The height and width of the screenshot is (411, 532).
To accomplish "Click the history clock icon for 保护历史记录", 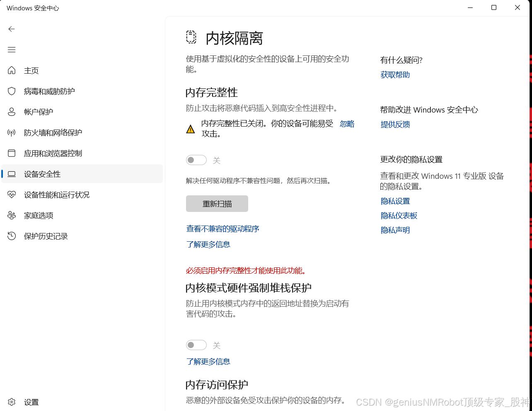I will coord(12,236).
